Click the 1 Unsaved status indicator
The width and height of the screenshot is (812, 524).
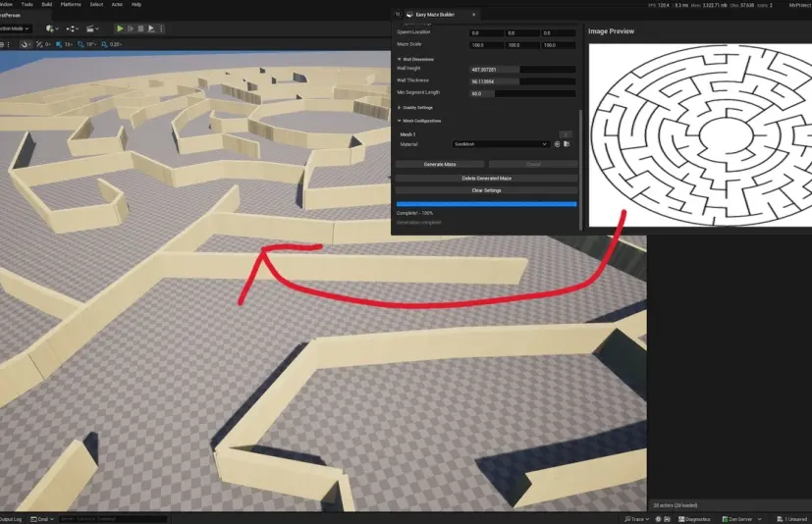coord(791,519)
